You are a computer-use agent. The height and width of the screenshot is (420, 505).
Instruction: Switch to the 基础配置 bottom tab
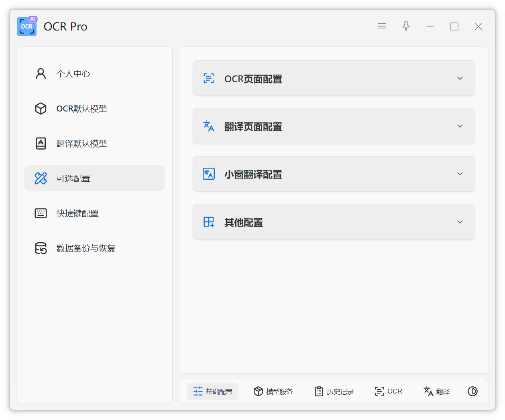[213, 392]
